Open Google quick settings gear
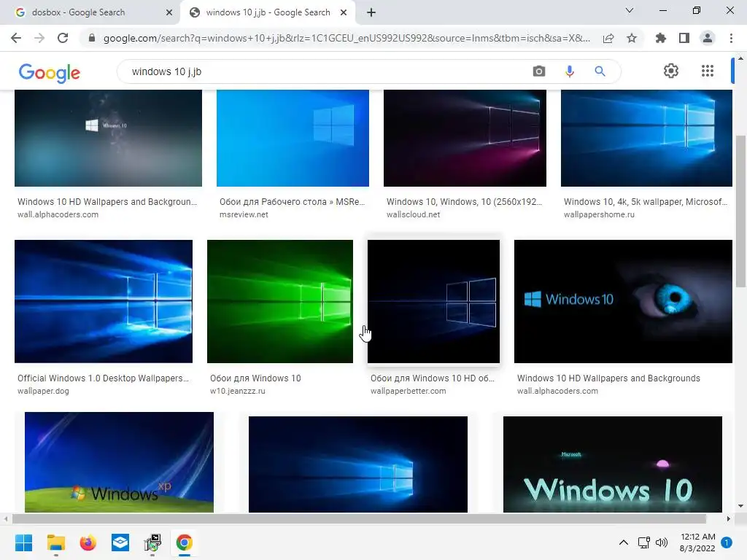 pos(671,71)
